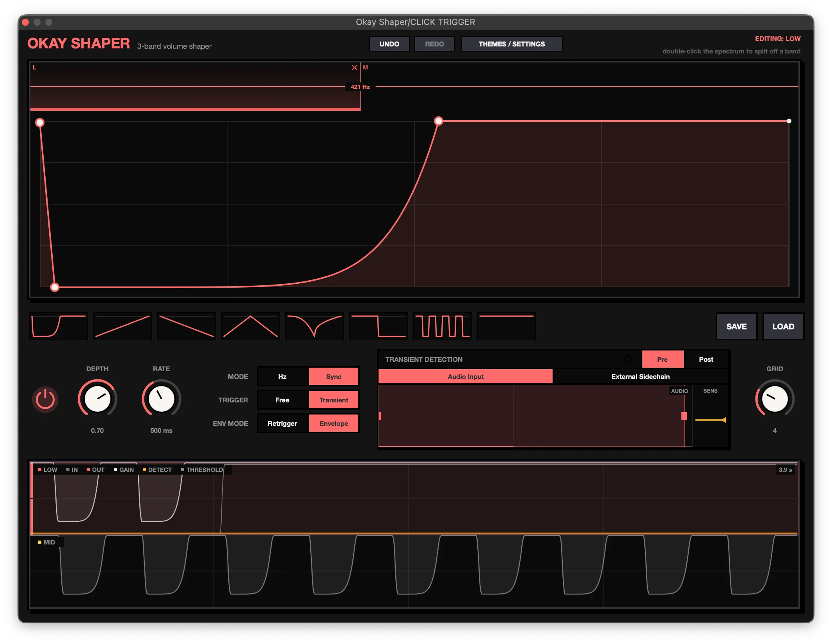This screenshot has width=832, height=644.
Task: Click the EDITING: LOW indicator
Action: click(777, 39)
